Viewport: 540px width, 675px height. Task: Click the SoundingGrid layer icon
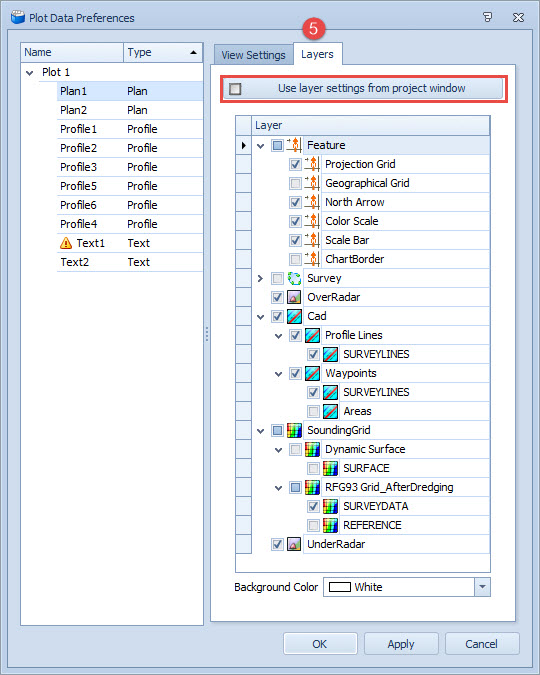click(295, 430)
